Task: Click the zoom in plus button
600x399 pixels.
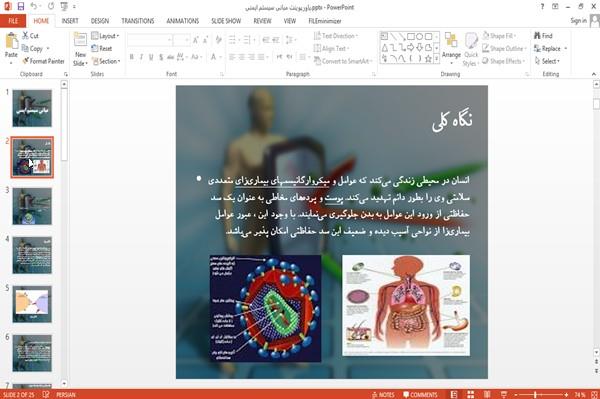Action: [x=566, y=395]
